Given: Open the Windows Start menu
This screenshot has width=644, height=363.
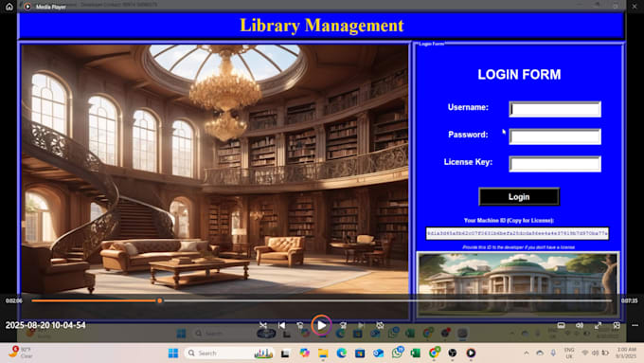Looking at the screenshot, I should click(x=173, y=354).
